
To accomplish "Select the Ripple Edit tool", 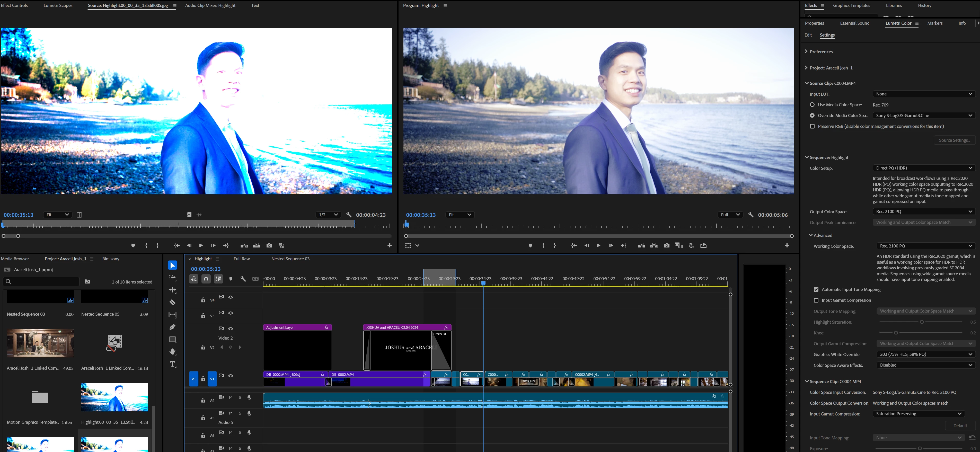I will click(172, 290).
